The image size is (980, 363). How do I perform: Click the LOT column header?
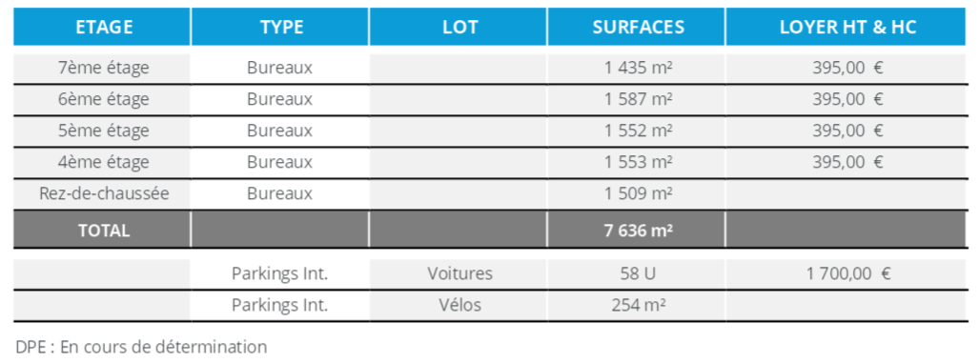coord(459,27)
